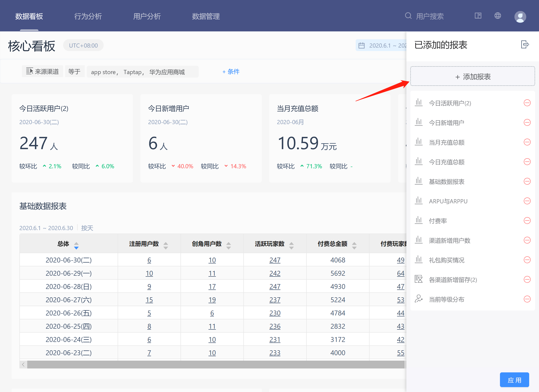Click chart icon next to 付费率
The image size is (539, 392).
tap(418, 220)
